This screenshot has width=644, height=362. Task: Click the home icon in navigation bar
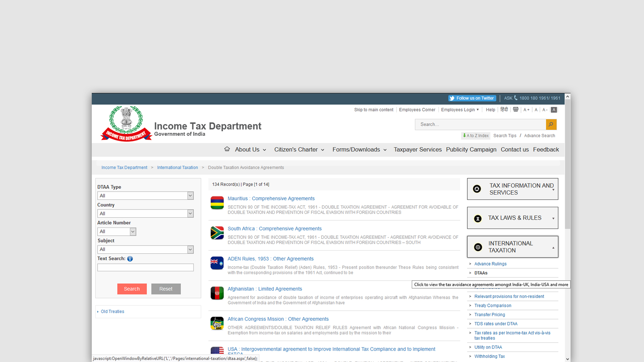tap(227, 149)
